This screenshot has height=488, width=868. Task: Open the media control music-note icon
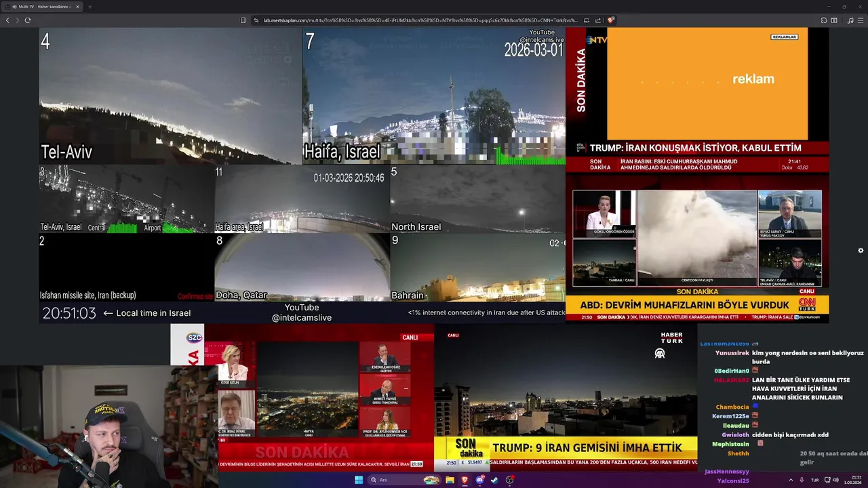point(850,20)
